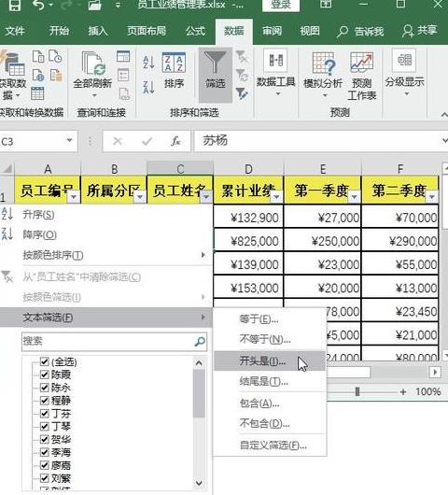Click the ribbon display options icon
Image resolution: width=448 pixels, height=495 pixels.
326,5
